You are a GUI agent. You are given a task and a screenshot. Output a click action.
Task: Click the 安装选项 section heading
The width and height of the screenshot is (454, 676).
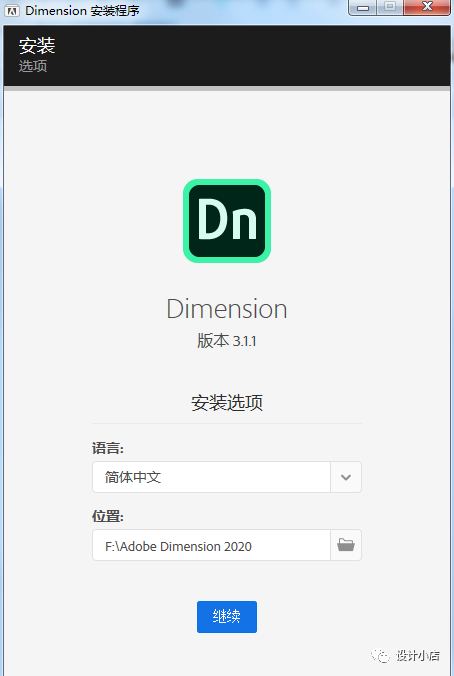227,403
